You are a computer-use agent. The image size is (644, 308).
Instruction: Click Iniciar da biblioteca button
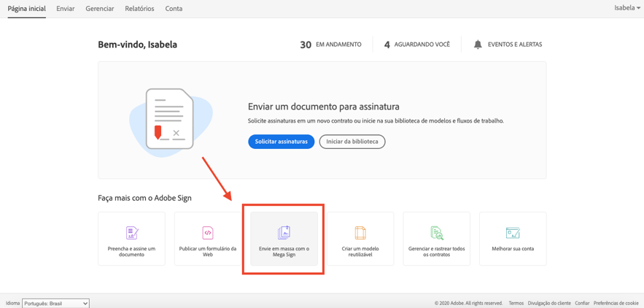[x=352, y=142]
